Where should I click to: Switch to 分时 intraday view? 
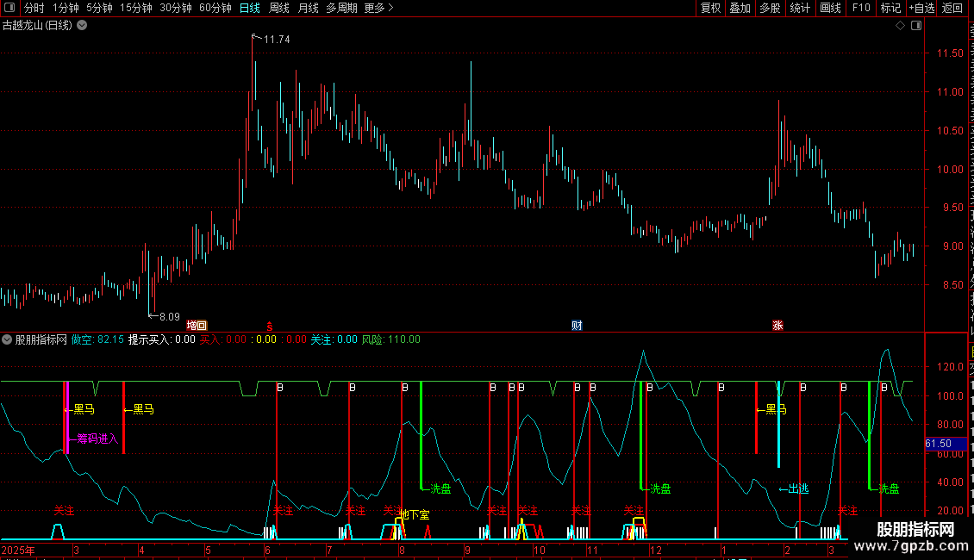[x=34, y=8]
